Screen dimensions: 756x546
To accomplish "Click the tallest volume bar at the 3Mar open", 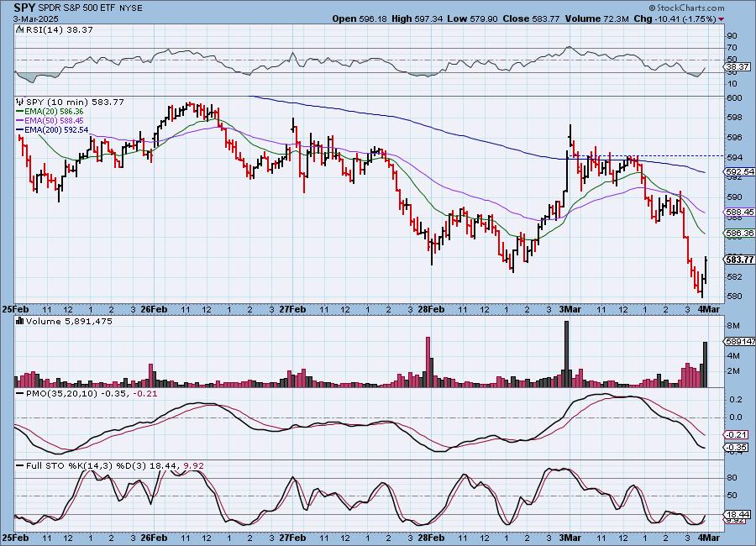I will point(566,354).
